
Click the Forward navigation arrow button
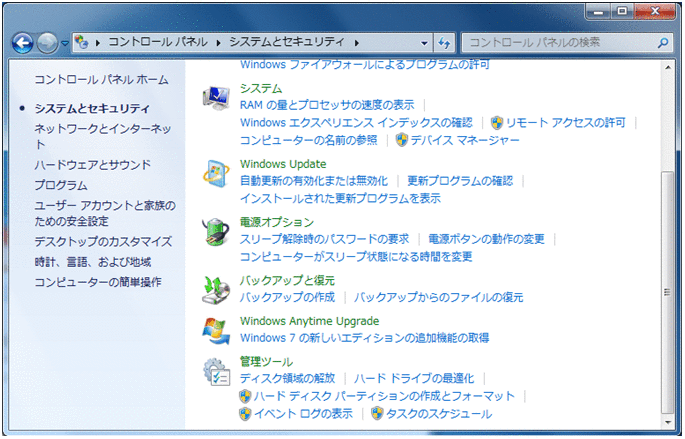click(x=47, y=43)
